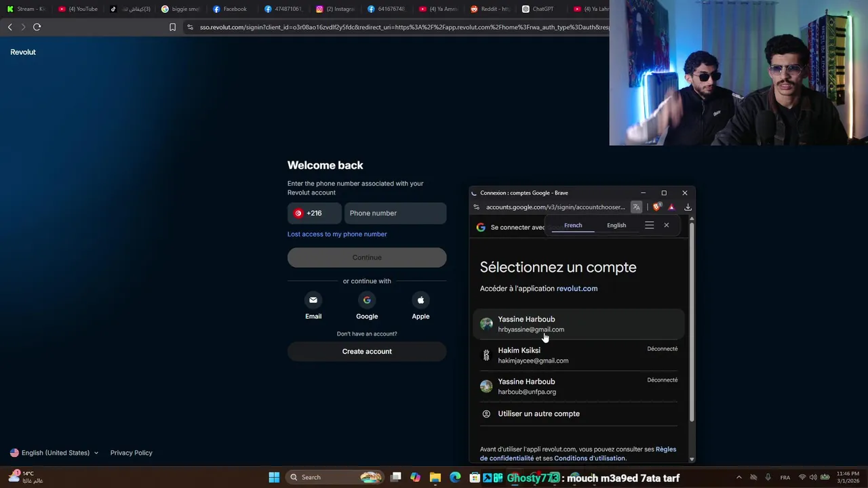Click the popup address bar accounts.google.com URL
The height and width of the screenshot is (488, 868).
pos(555,207)
